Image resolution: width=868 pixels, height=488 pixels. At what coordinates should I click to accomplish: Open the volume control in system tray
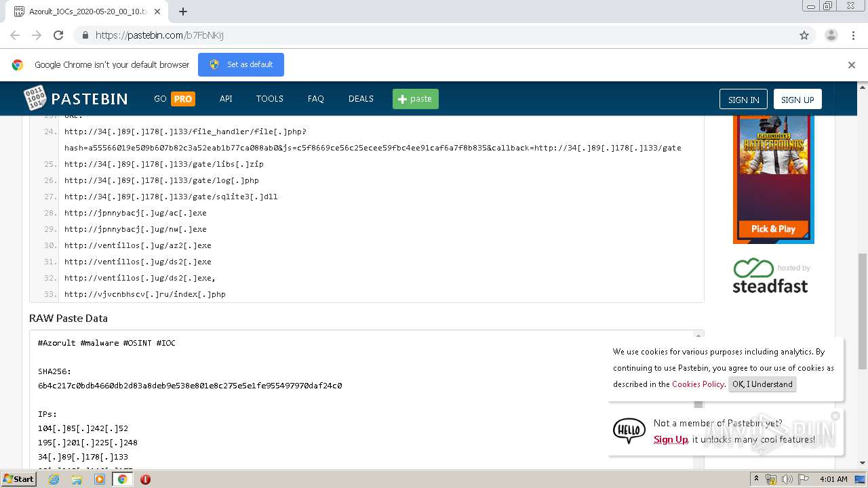(787, 479)
